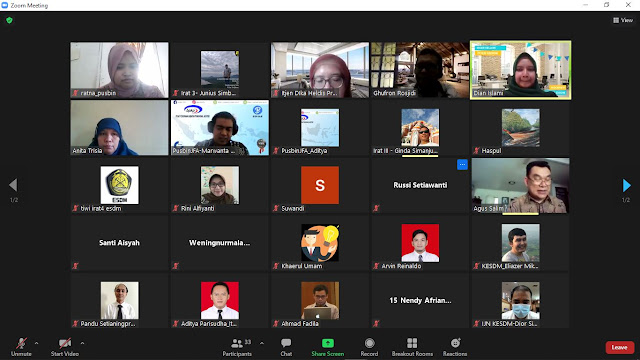Click Haspul profile picture
Image resolution: width=640 pixels, height=360 pixels.
coord(520,127)
